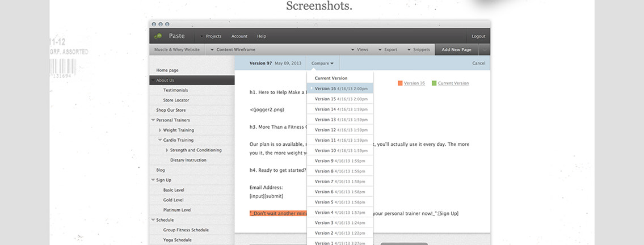Click the highlighted orange changed text
The height and width of the screenshot is (245, 644).
pos(278,213)
